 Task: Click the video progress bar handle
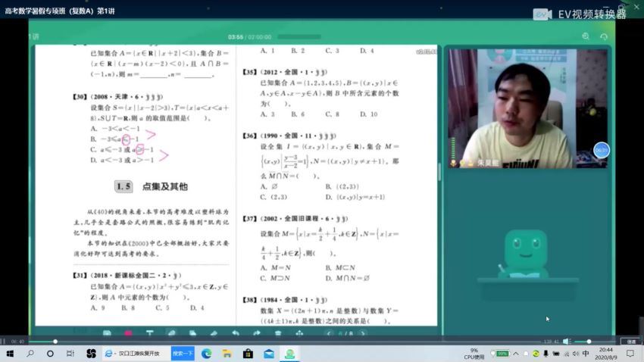[x=55, y=342]
